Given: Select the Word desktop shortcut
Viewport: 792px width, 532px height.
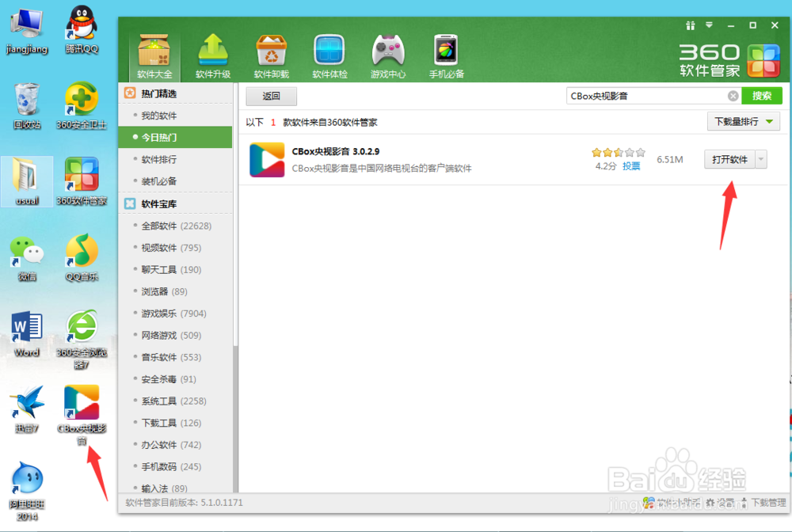Looking at the screenshot, I should 27,333.
